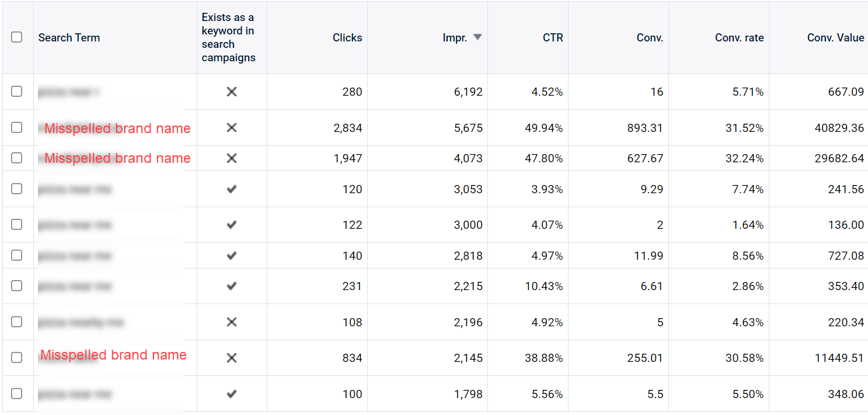Check the row with 1,947 clicks

pos(17,158)
